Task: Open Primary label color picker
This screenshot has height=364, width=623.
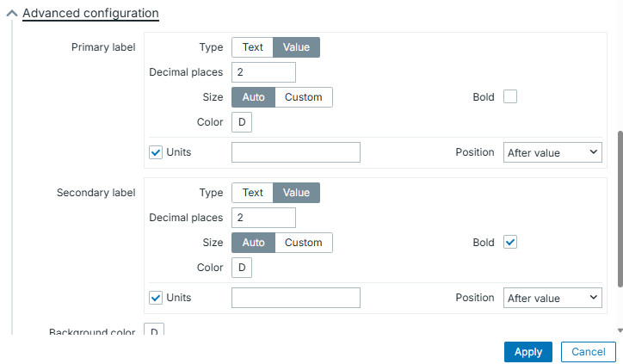Action: [x=242, y=122]
